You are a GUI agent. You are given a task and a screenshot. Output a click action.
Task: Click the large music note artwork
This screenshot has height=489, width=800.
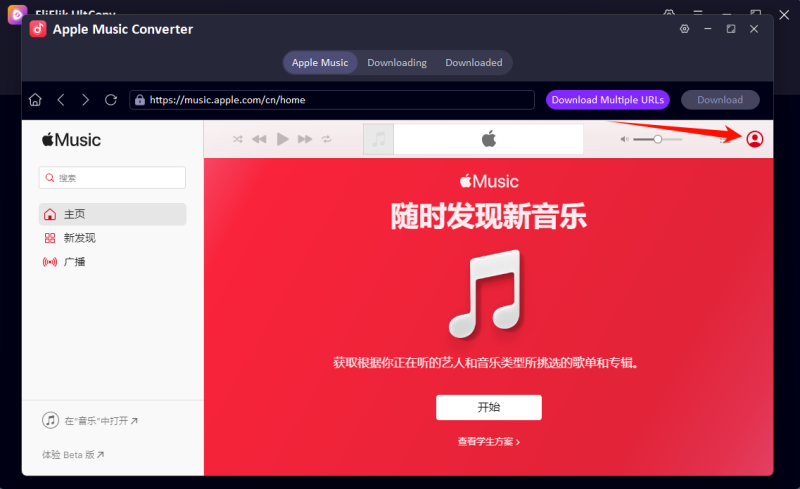(486, 294)
